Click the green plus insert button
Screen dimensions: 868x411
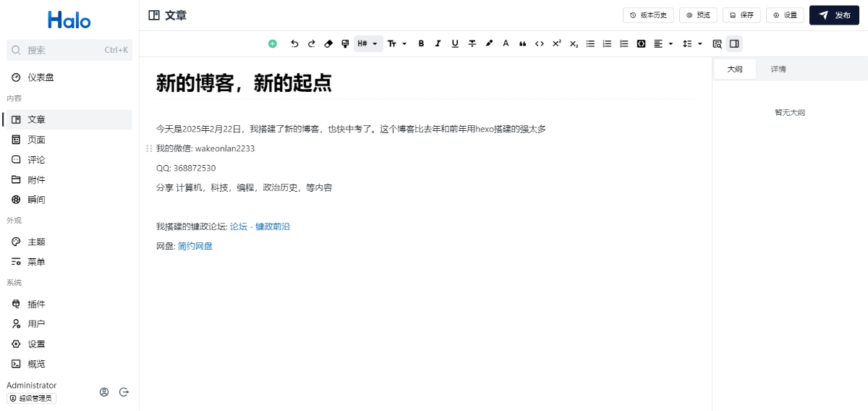click(x=273, y=43)
